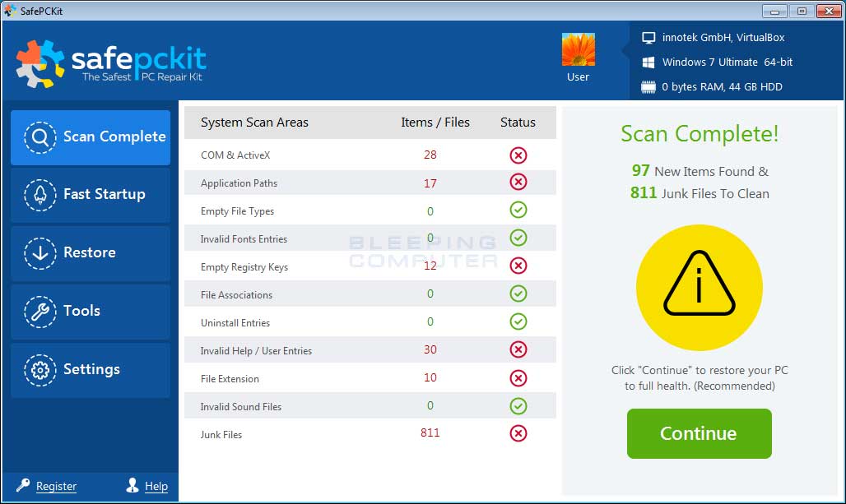
Task: Click the red X status for File Extension
Action: (518, 378)
